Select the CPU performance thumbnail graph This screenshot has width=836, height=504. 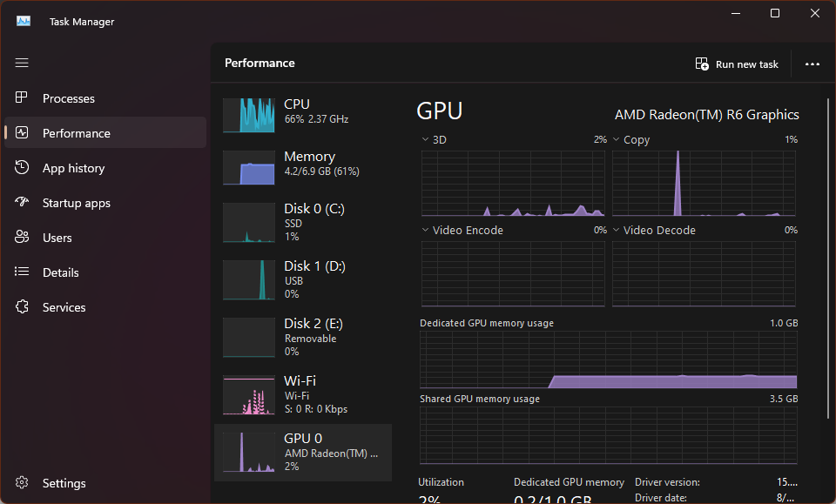(x=249, y=115)
